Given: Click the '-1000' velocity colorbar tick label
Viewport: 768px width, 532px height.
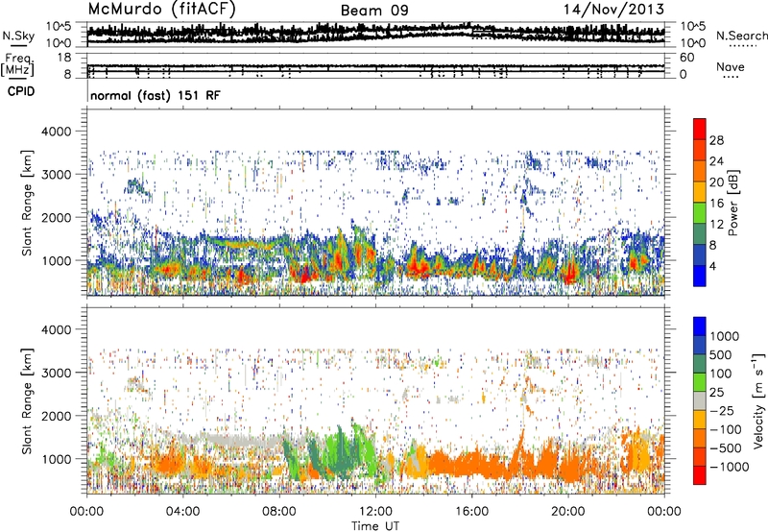Looking at the screenshot, I should (x=730, y=467).
